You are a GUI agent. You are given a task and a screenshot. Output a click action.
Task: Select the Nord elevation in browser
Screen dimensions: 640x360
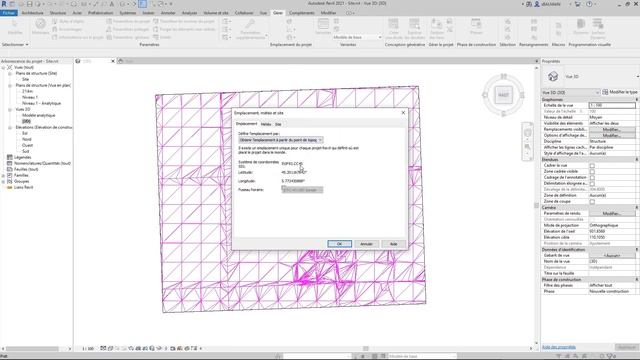[x=27, y=139]
